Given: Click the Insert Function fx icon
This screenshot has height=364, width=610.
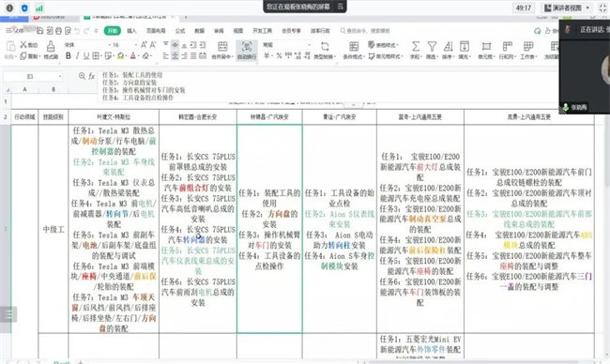Looking at the screenshot, I should pos(91,76).
